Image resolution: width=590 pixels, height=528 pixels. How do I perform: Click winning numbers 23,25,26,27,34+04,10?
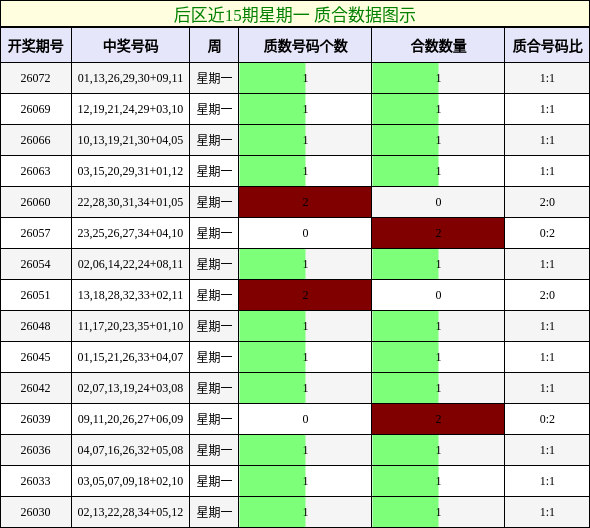(x=130, y=233)
